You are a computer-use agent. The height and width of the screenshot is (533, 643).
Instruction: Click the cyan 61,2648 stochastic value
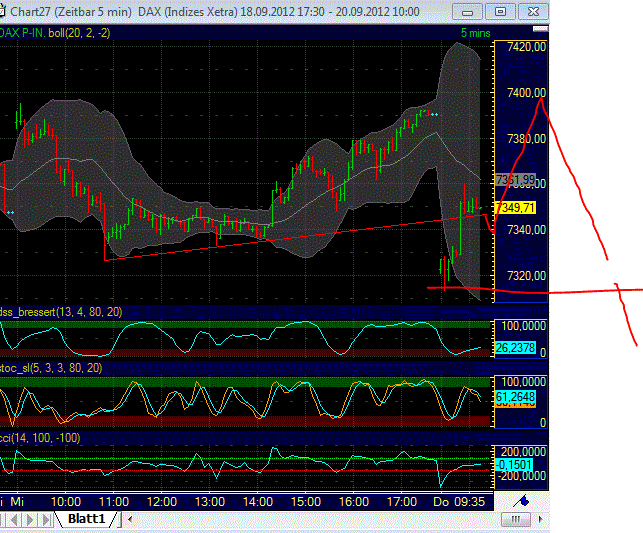click(x=516, y=397)
